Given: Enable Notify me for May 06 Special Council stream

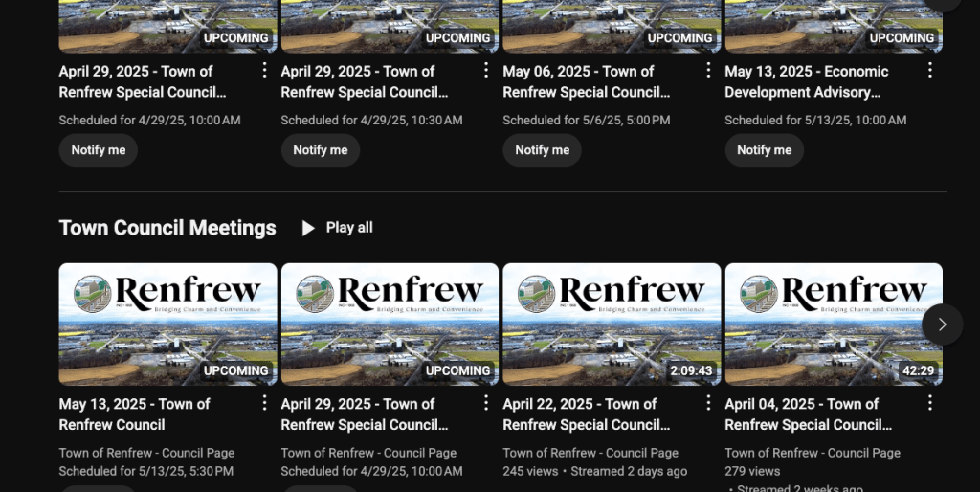Looking at the screenshot, I should (x=542, y=150).
